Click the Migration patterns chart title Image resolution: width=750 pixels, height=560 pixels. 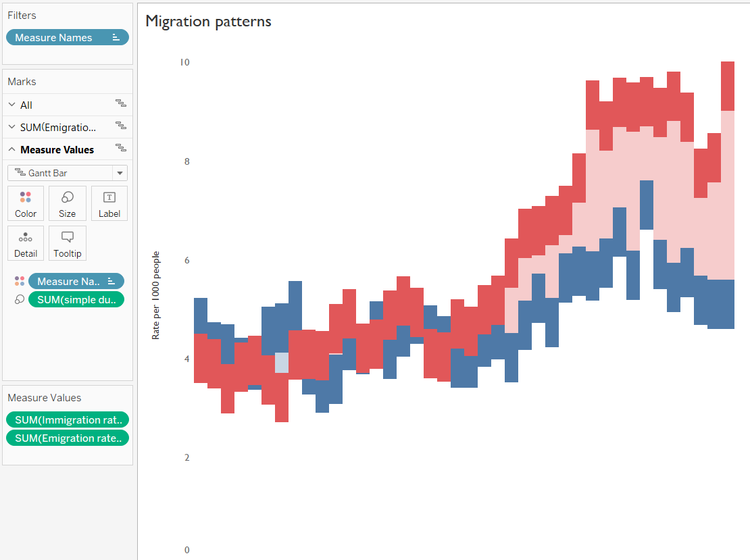coord(207,21)
